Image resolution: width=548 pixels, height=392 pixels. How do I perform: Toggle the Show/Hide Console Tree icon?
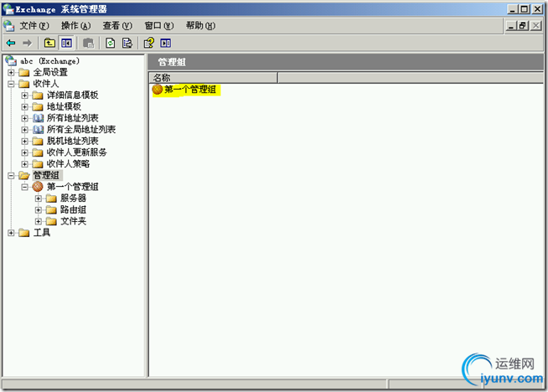click(66, 43)
